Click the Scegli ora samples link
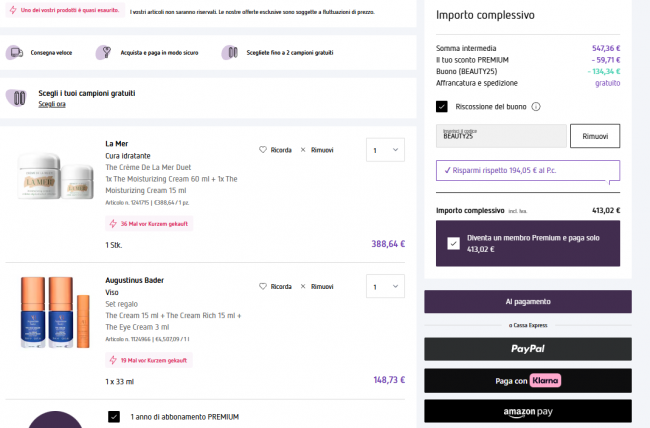Screen dimensions: 650x428 tap(53, 104)
